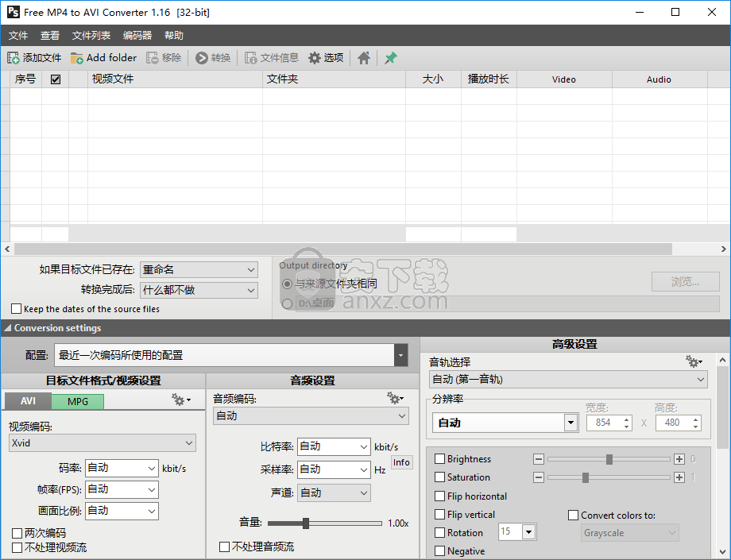The image size is (731, 560).
Task: Decrease Brightness with the minus icon
Action: coord(539,459)
